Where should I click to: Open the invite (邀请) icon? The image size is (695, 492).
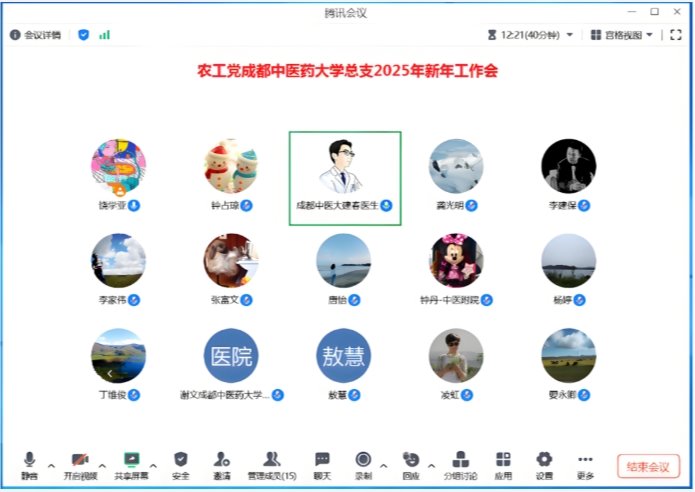(x=222, y=461)
